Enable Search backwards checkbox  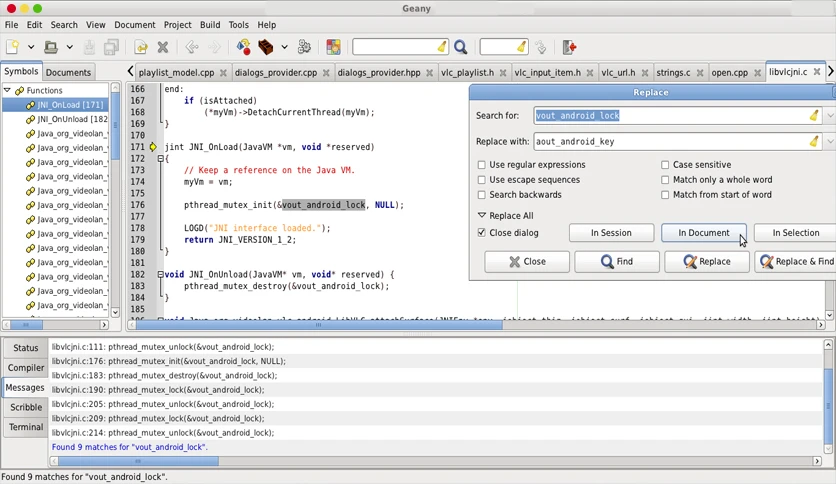coord(482,195)
